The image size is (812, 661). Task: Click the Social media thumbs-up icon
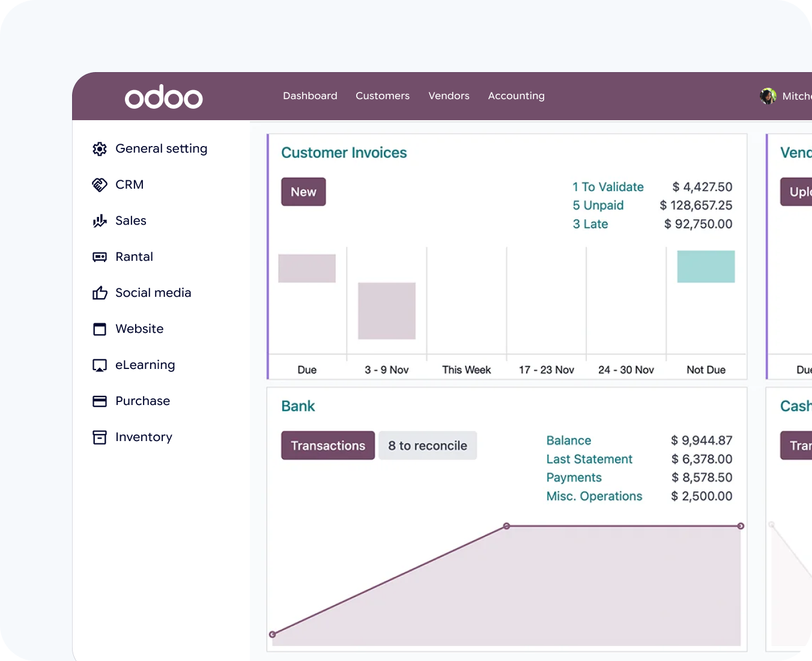coord(100,293)
